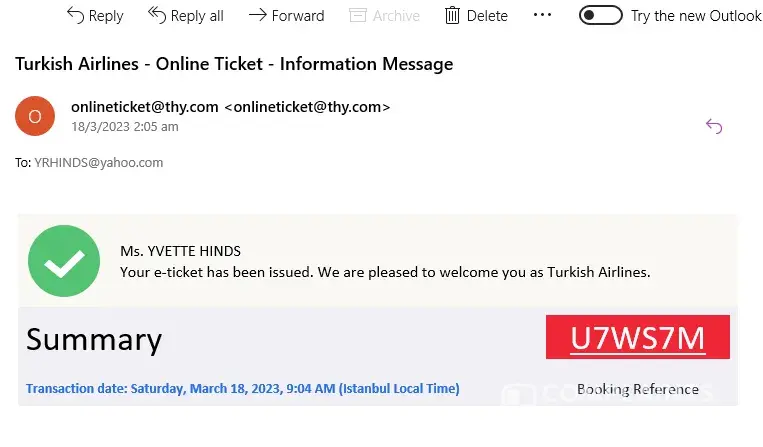The width and height of the screenshot is (763, 447).
Task: Click the email subject heading
Action: pyautogui.click(x=234, y=64)
